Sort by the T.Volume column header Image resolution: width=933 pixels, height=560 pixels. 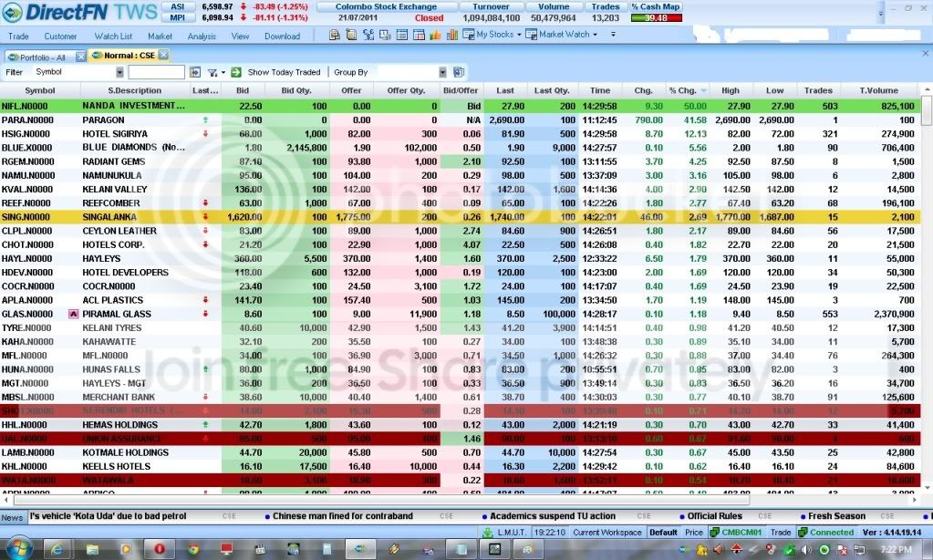point(879,90)
